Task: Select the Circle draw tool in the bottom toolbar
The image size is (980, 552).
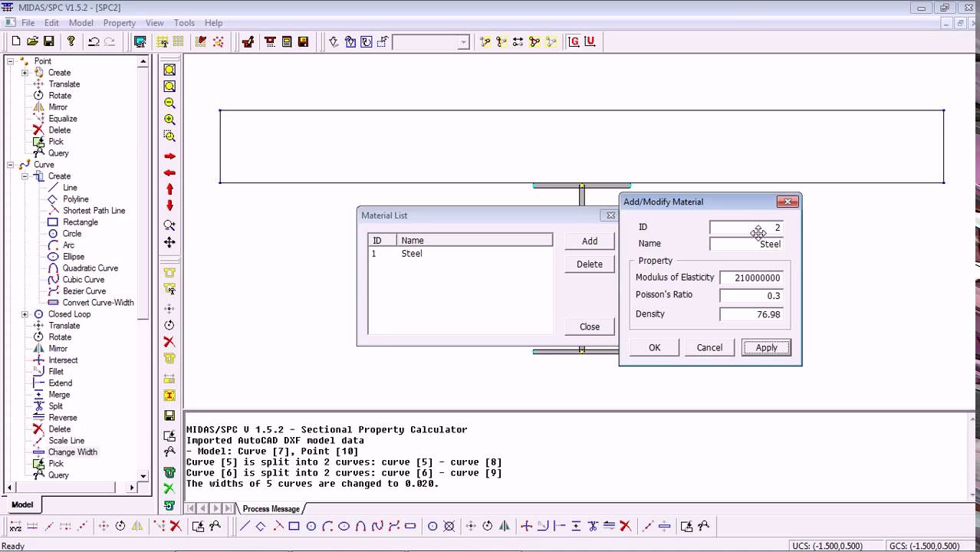Action: click(311, 526)
